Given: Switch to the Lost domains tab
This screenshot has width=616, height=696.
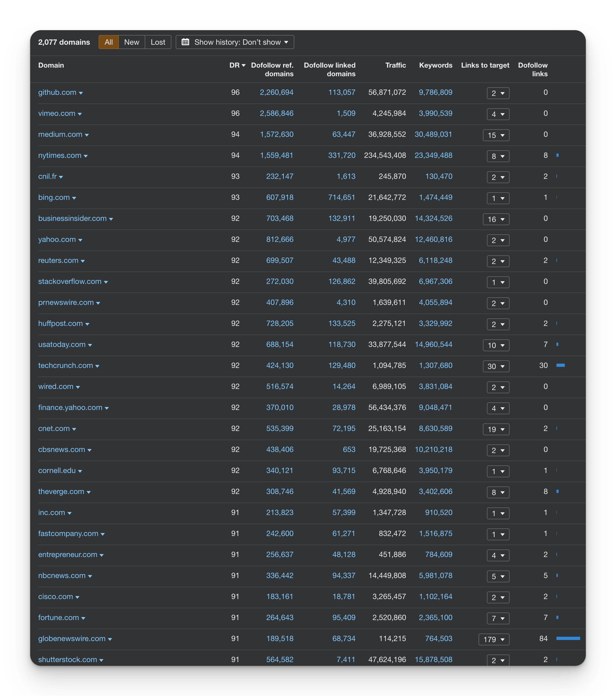Looking at the screenshot, I should click(x=158, y=42).
